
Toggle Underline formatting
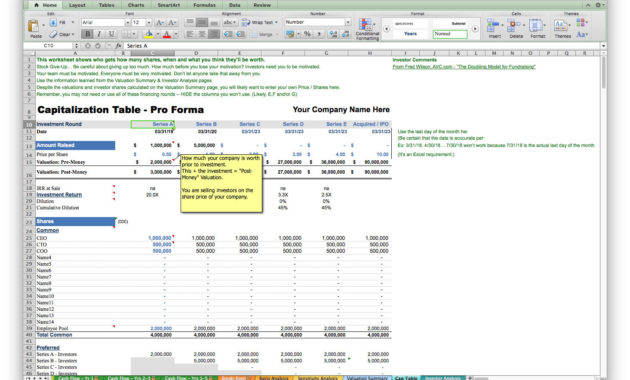click(111, 34)
